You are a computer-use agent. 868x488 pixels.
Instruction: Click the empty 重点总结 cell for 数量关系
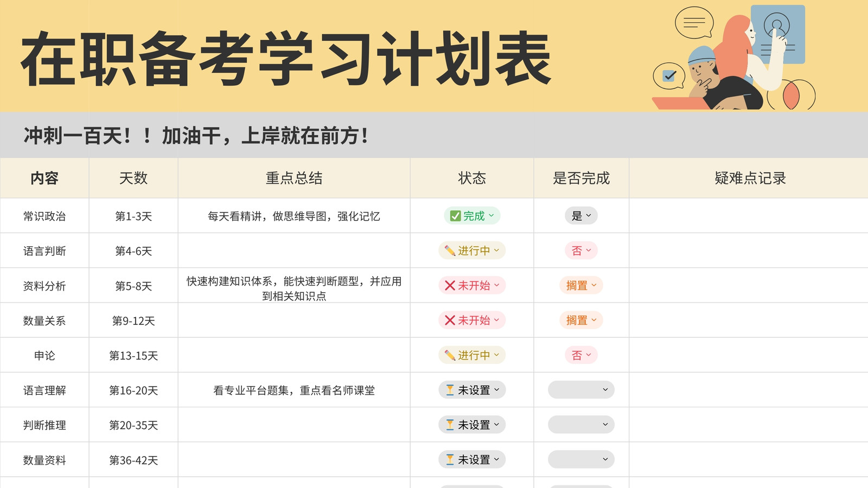click(294, 320)
